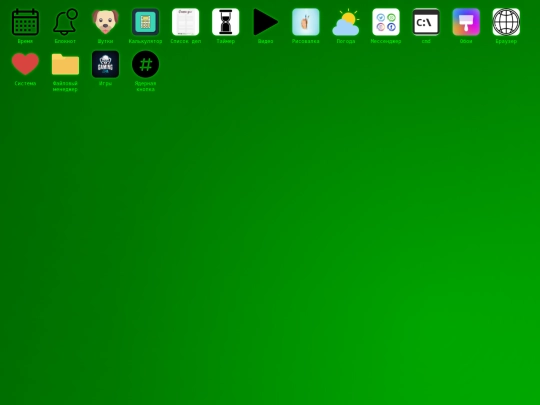Image resolution: width=540 pixels, height=405 pixels.
Task: Launch the Калькулятор app
Action: point(145,22)
